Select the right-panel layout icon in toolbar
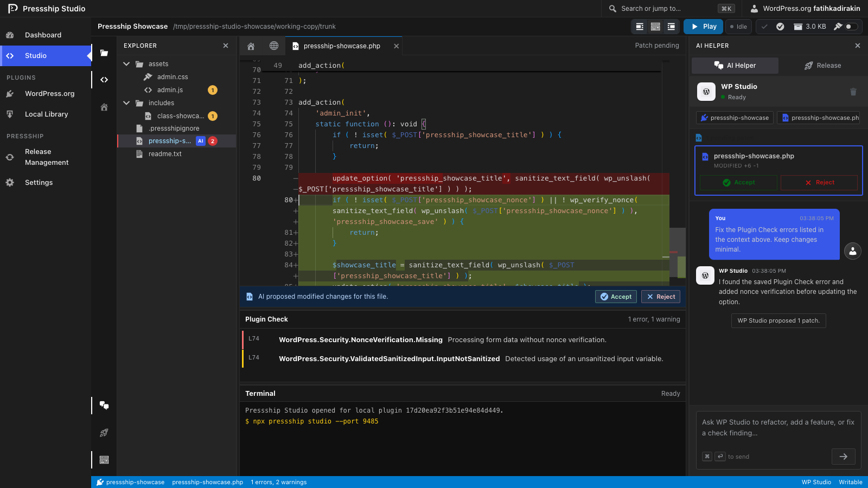This screenshot has width=868, height=488. pyautogui.click(x=671, y=27)
